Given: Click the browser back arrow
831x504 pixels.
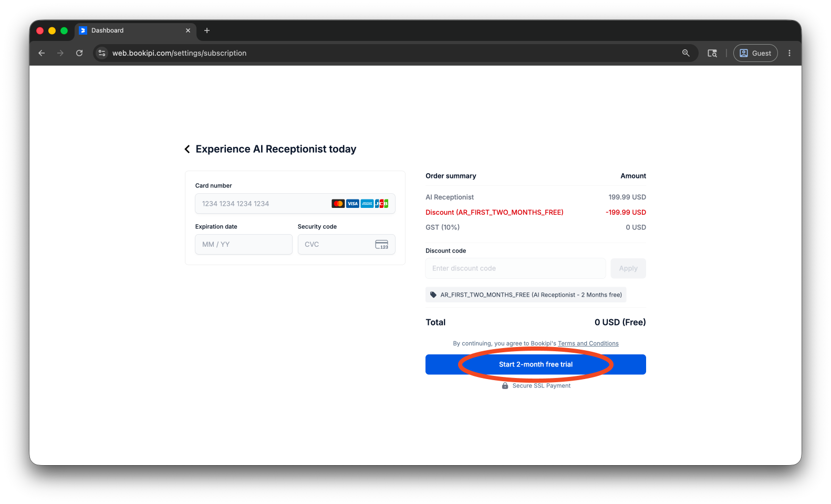Looking at the screenshot, I should point(41,53).
